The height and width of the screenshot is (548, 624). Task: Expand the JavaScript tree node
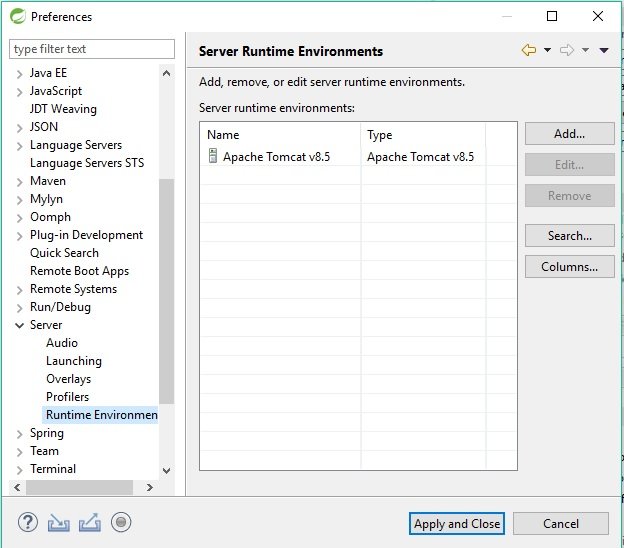(20, 92)
